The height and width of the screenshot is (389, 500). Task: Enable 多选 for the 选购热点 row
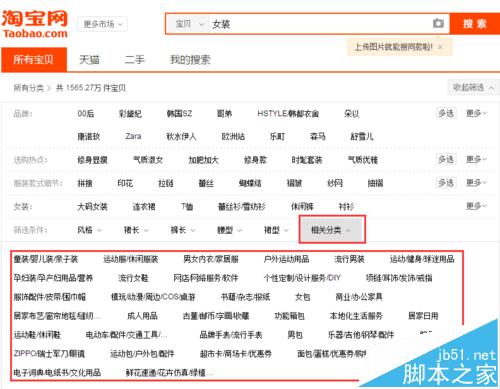(446, 159)
